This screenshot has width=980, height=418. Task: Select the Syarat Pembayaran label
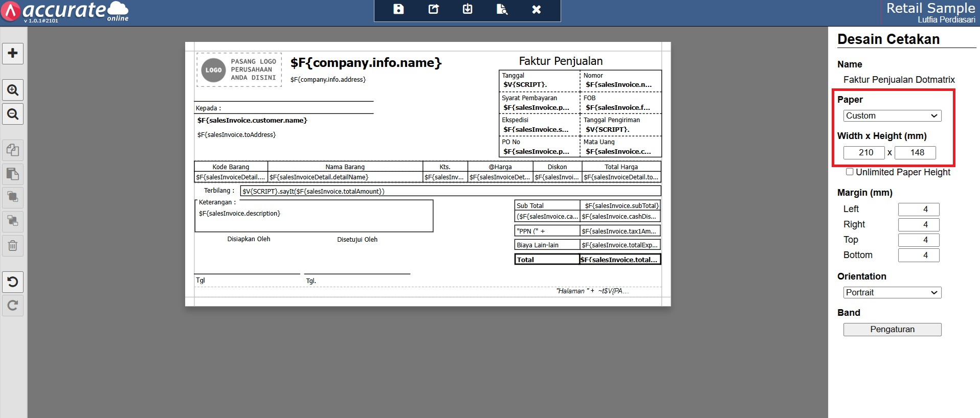[x=529, y=98]
